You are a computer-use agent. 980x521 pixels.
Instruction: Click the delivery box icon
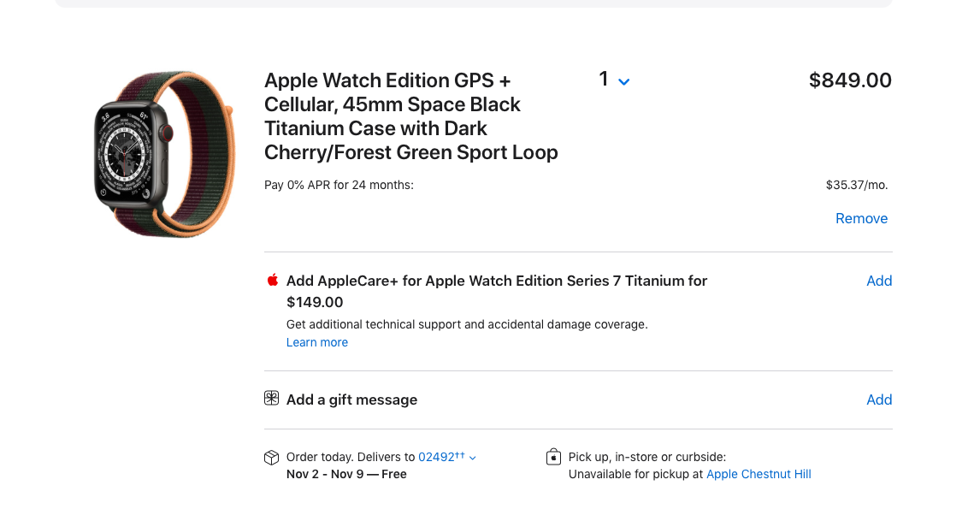[x=272, y=458]
